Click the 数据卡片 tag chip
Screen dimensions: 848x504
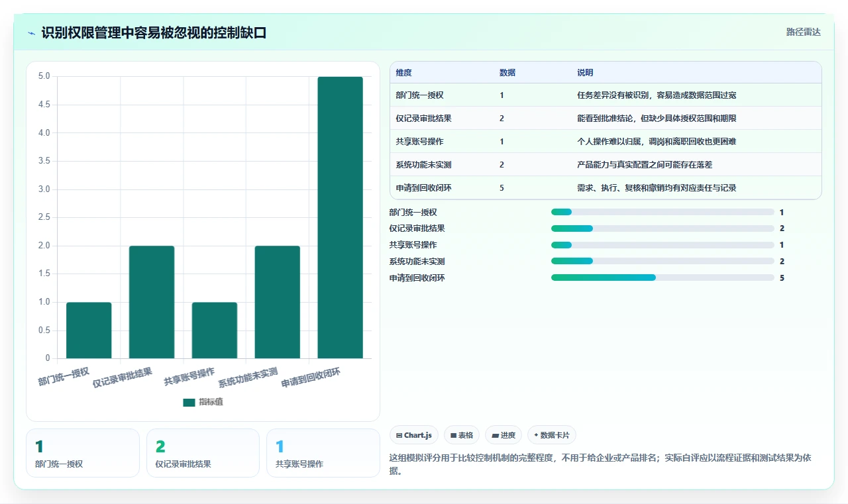point(552,435)
